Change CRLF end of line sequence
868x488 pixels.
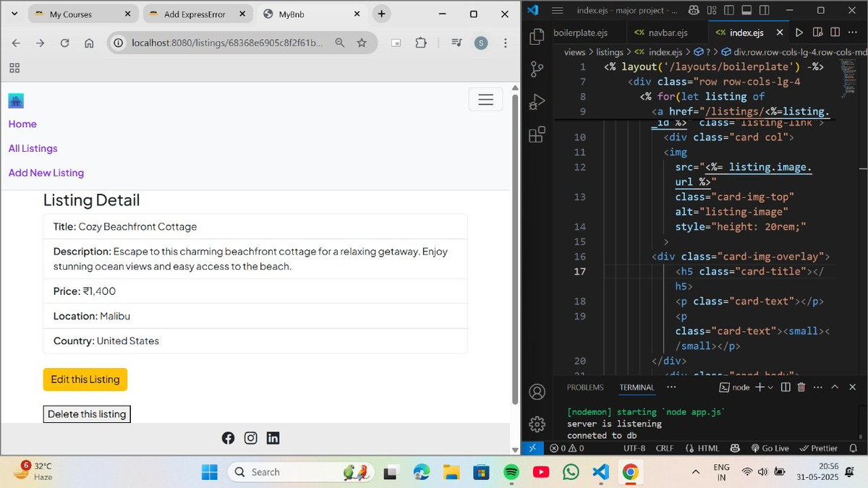[x=665, y=448]
